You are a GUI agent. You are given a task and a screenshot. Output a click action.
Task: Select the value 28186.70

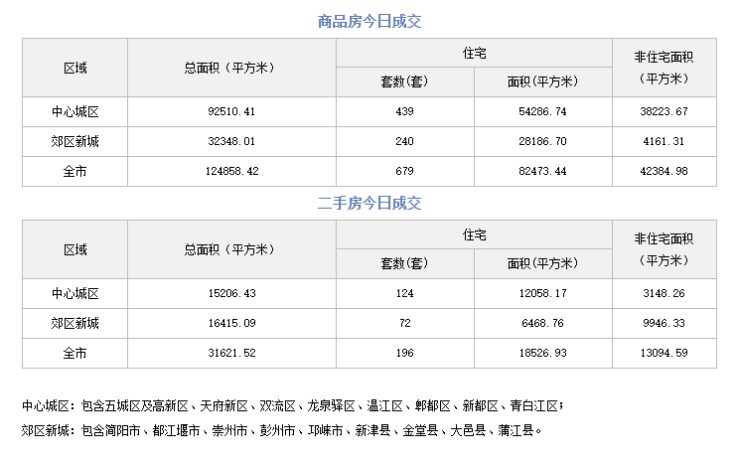(x=543, y=142)
